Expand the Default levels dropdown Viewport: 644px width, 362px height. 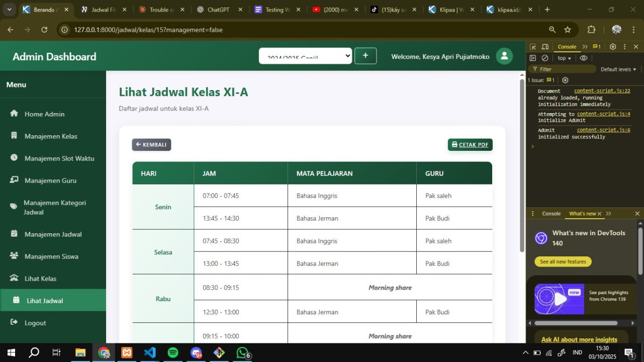point(618,69)
